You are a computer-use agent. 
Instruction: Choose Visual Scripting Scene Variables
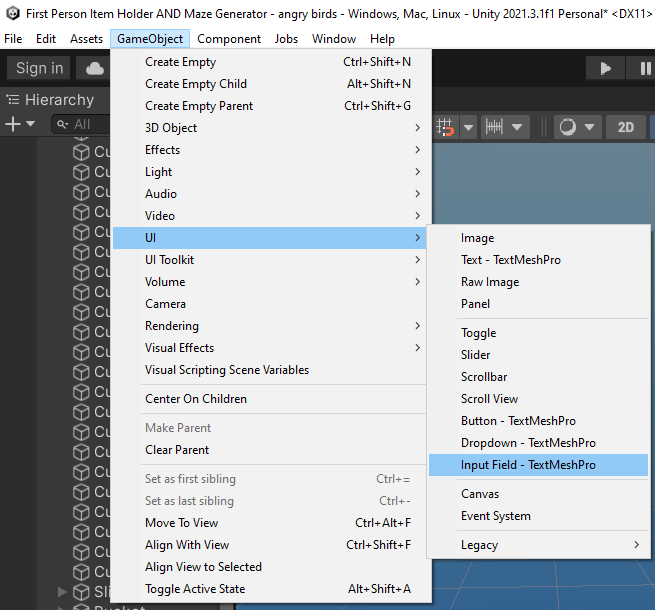pos(269,370)
